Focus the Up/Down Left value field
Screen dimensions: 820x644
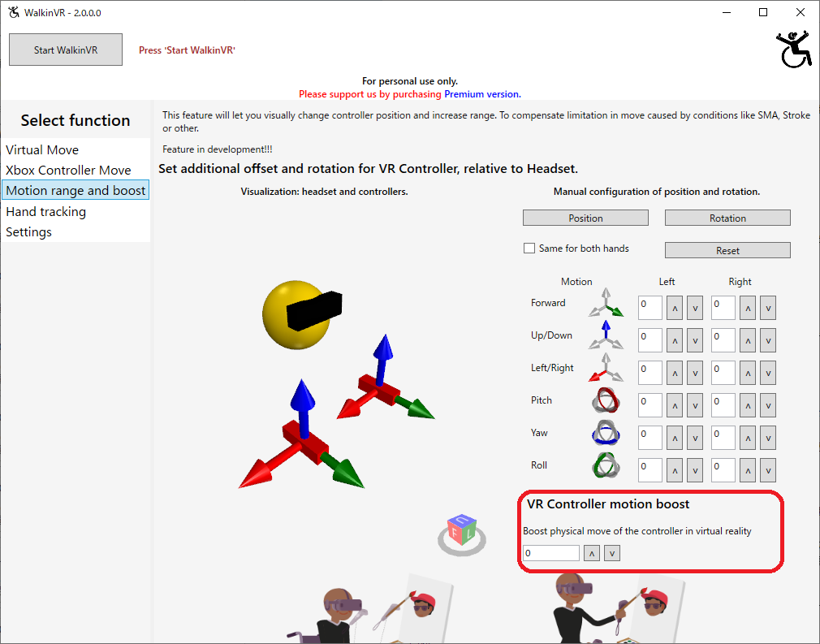click(x=650, y=340)
